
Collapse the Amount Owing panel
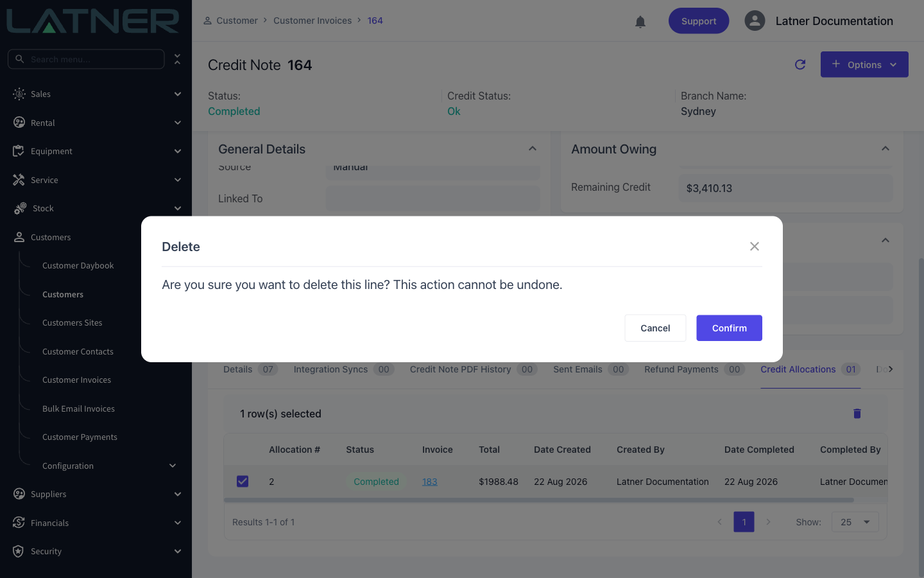pyautogui.click(x=885, y=149)
